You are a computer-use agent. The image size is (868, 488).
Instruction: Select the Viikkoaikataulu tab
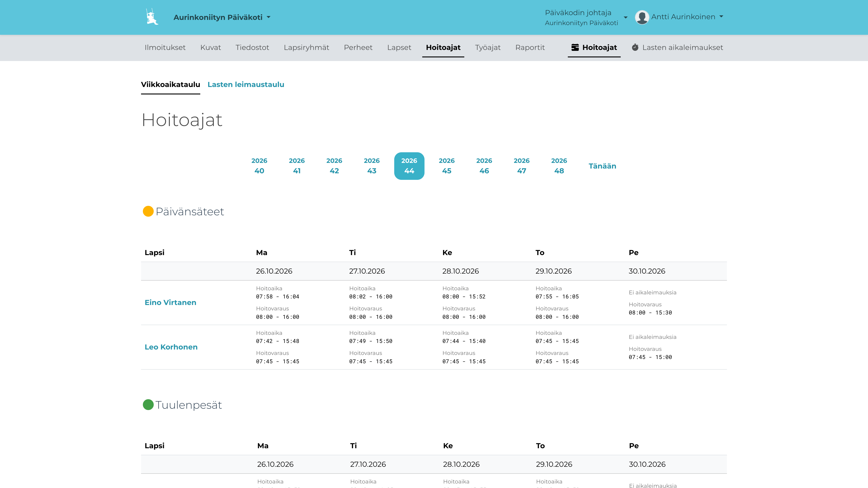(x=170, y=84)
